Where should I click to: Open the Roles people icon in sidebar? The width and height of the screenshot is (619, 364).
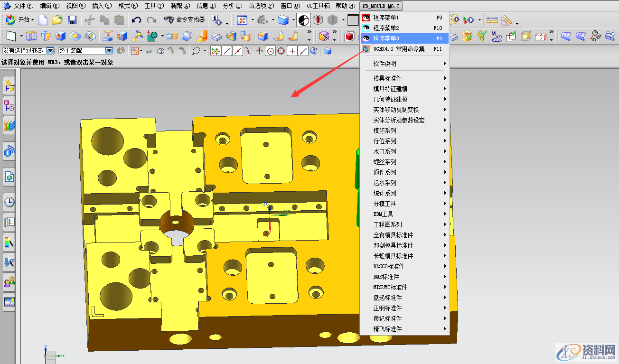pyautogui.click(x=9, y=282)
